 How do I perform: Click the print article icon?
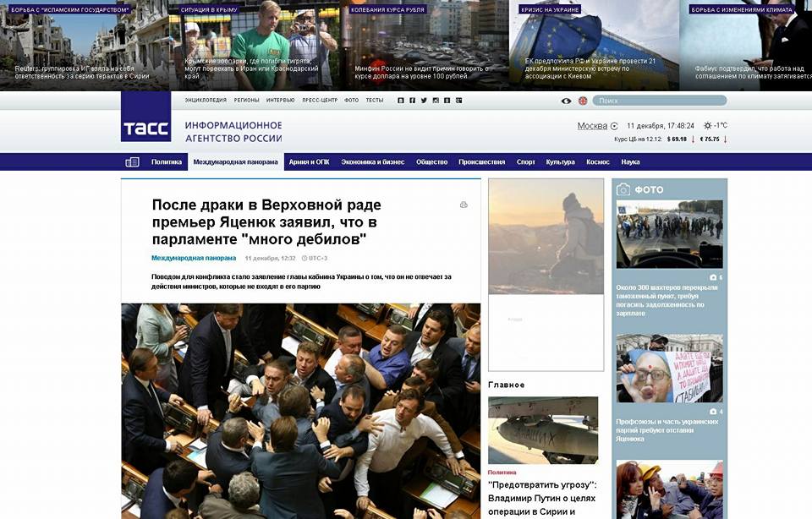coord(464,205)
